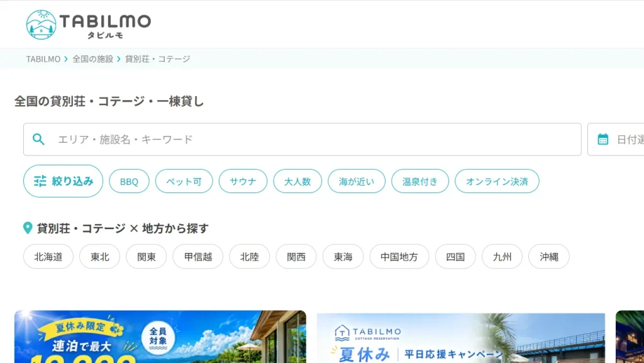Open the 日付 date picker field

point(616,139)
